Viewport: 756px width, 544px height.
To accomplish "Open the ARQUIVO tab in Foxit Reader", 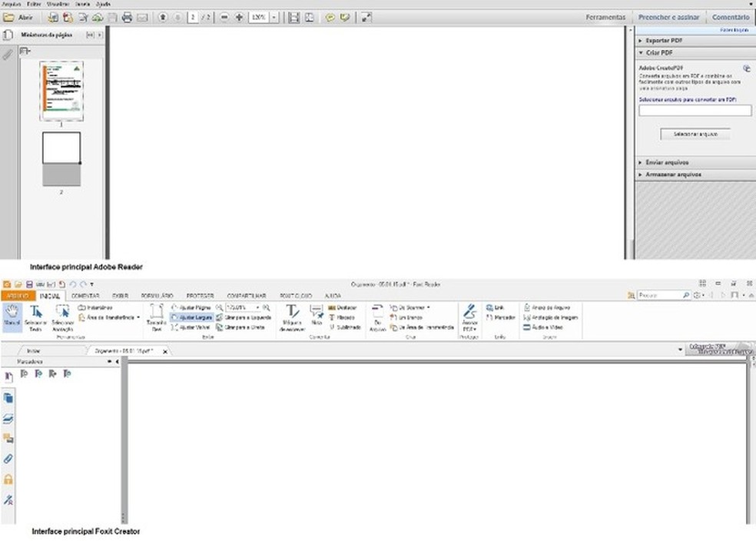I will point(18,296).
